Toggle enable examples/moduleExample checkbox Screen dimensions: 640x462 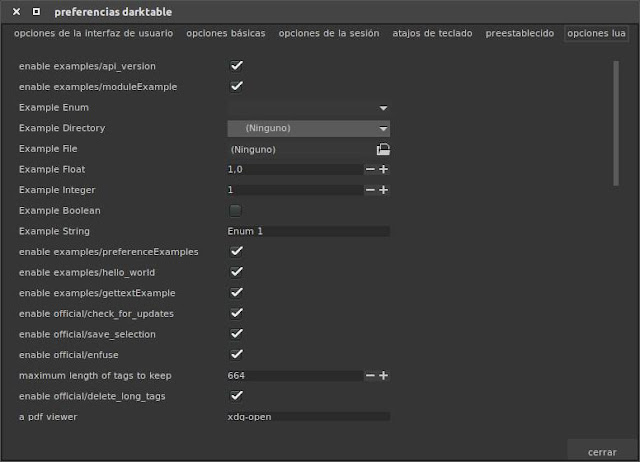(x=236, y=86)
